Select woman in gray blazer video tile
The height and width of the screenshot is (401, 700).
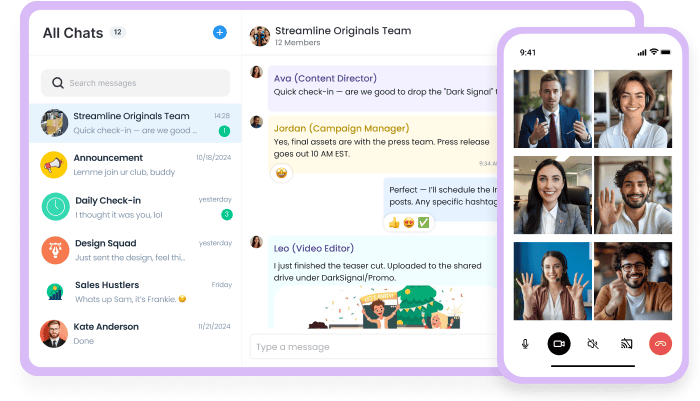[x=553, y=195]
